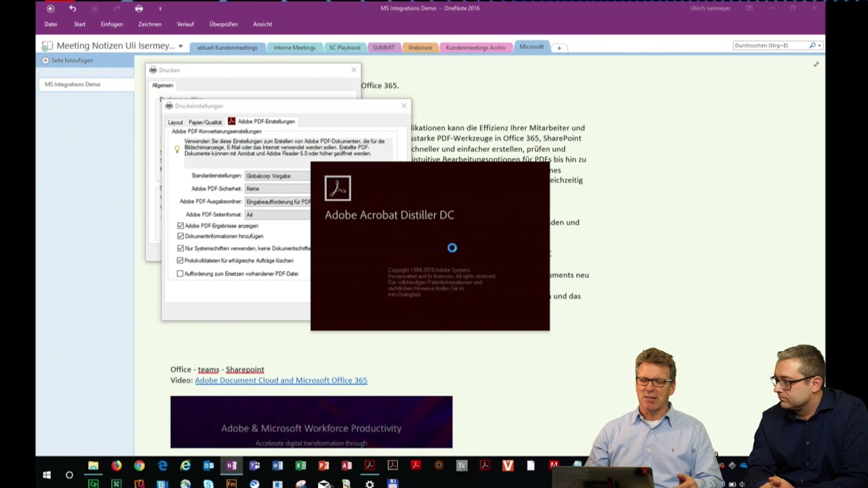Open the Interne Meetings section tab

tap(294, 47)
